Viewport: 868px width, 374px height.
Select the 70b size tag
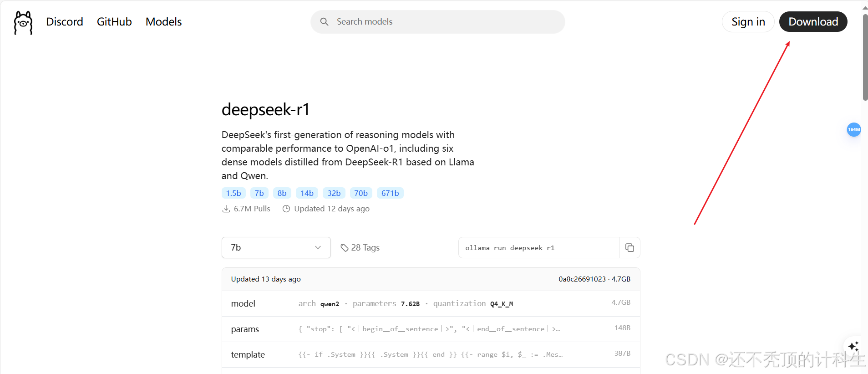pyautogui.click(x=361, y=193)
